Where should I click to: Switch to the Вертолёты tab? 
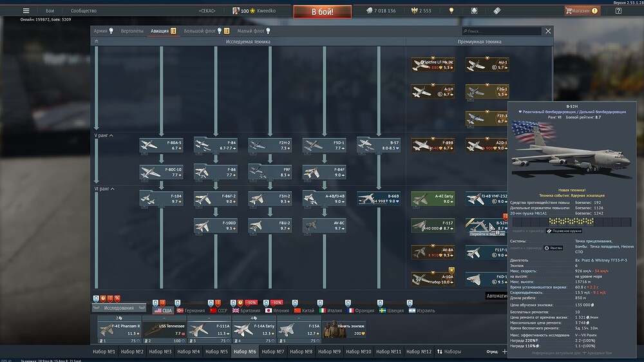point(131,31)
